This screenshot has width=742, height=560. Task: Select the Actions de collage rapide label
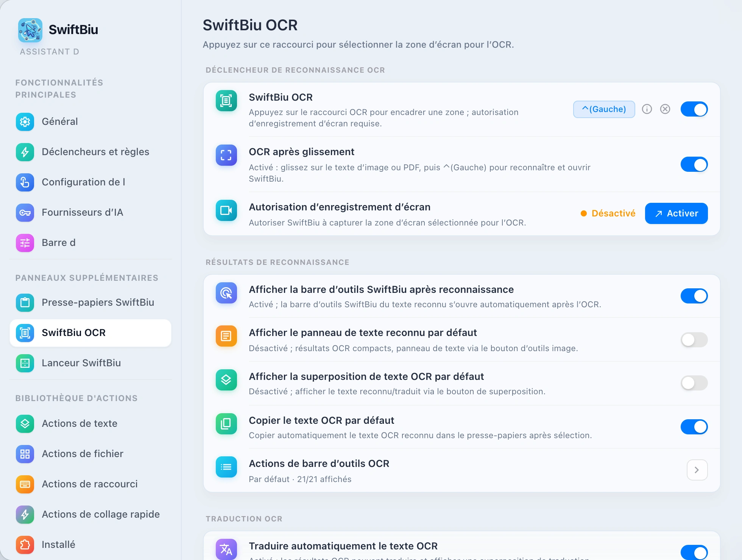101,514
